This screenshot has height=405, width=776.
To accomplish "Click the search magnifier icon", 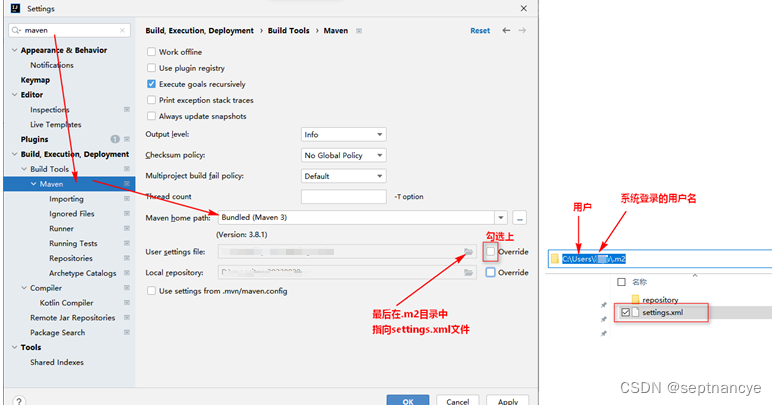I will click(16, 30).
